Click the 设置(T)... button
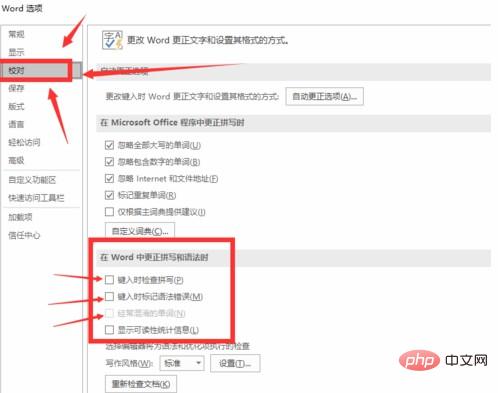This screenshot has height=393, width=498. point(235,363)
